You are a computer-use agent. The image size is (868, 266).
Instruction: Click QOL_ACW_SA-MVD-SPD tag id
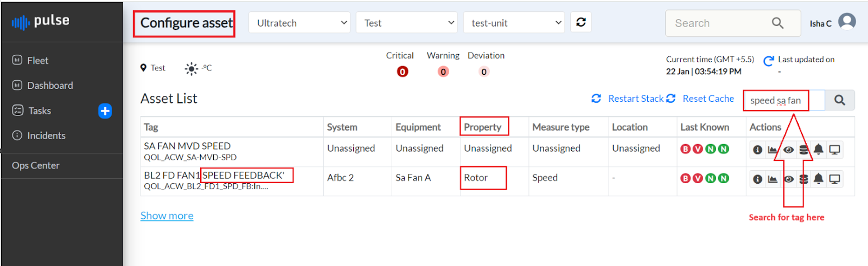[x=190, y=158]
